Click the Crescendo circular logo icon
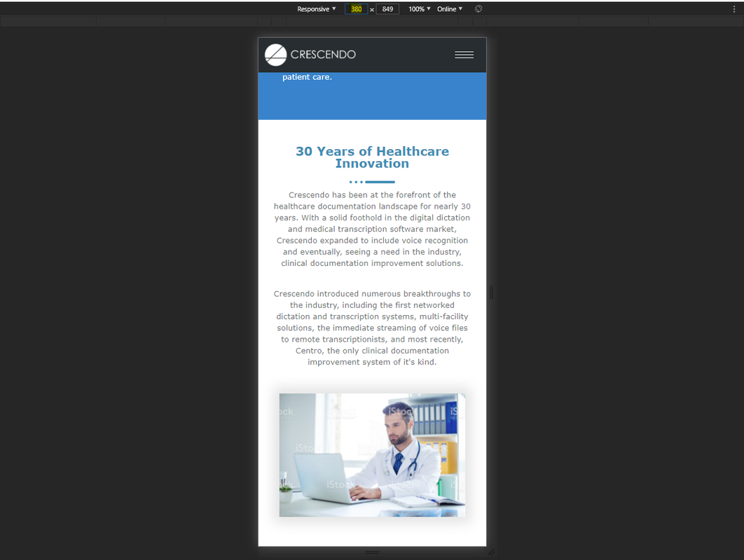The width and height of the screenshot is (744, 560). pos(276,55)
